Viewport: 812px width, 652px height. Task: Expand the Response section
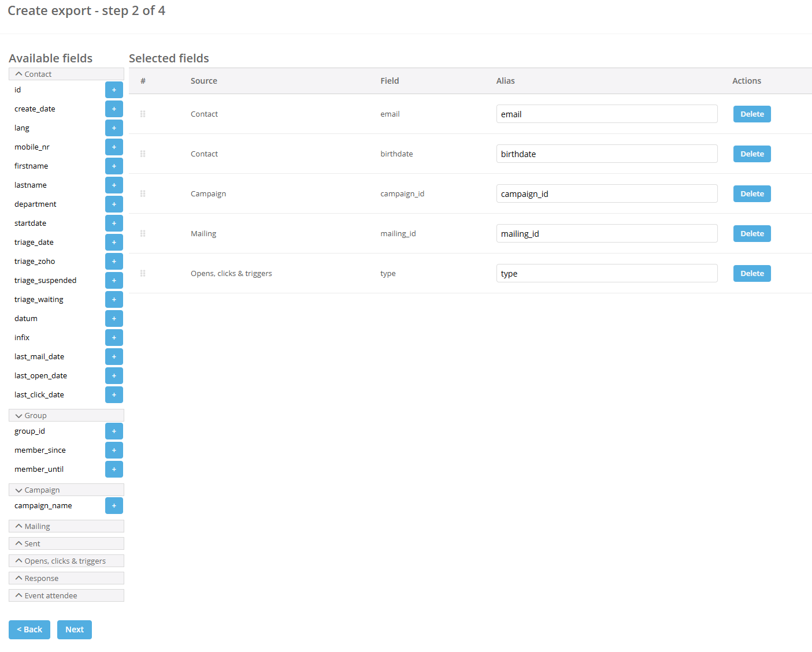(66, 578)
